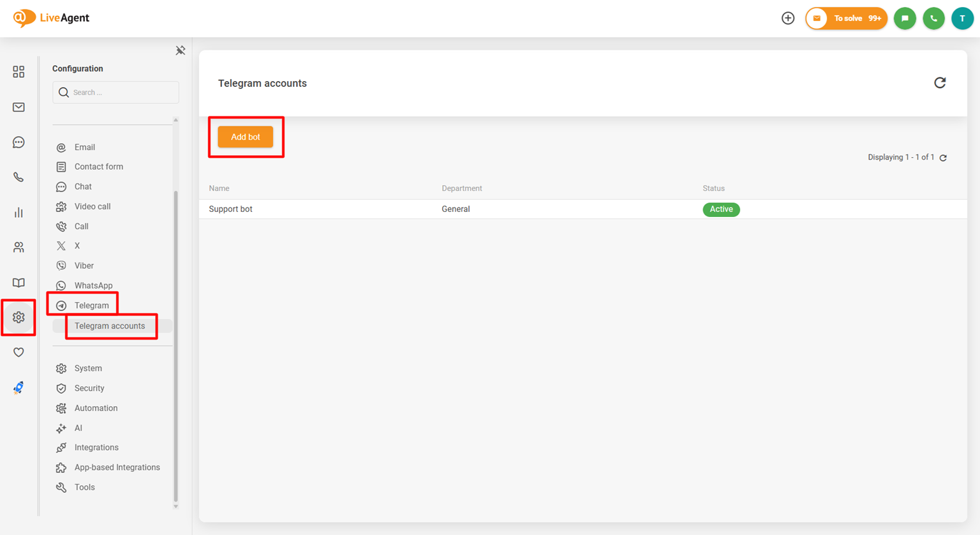The width and height of the screenshot is (980, 535).
Task: Expand the System settings section
Action: pos(87,368)
